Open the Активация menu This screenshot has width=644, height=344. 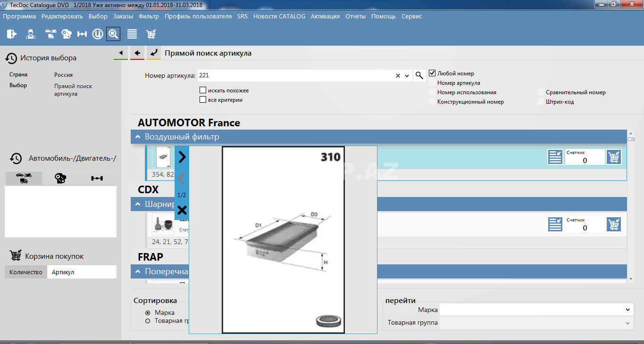pos(325,16)
